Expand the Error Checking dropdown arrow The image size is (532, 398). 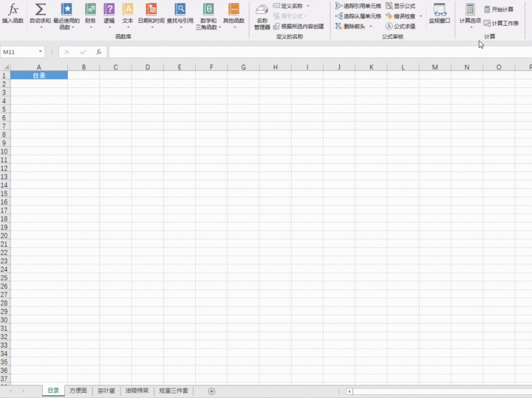point(420,16)
